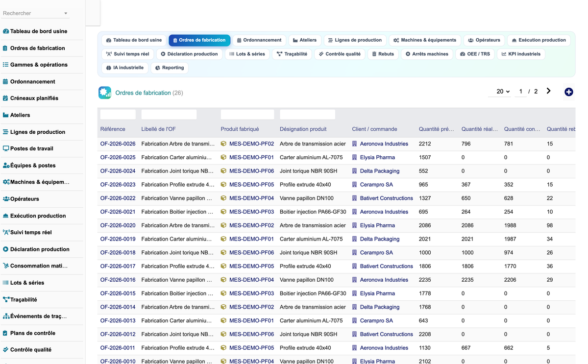Open order OF-2026-0014 reference link
588x364 pixels.
point(118,307)
